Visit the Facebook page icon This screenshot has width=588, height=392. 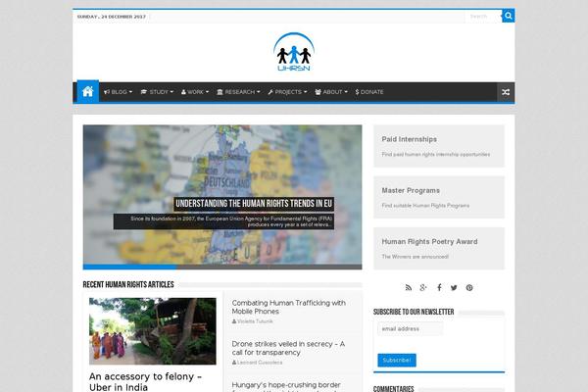[x=439, y=288]
